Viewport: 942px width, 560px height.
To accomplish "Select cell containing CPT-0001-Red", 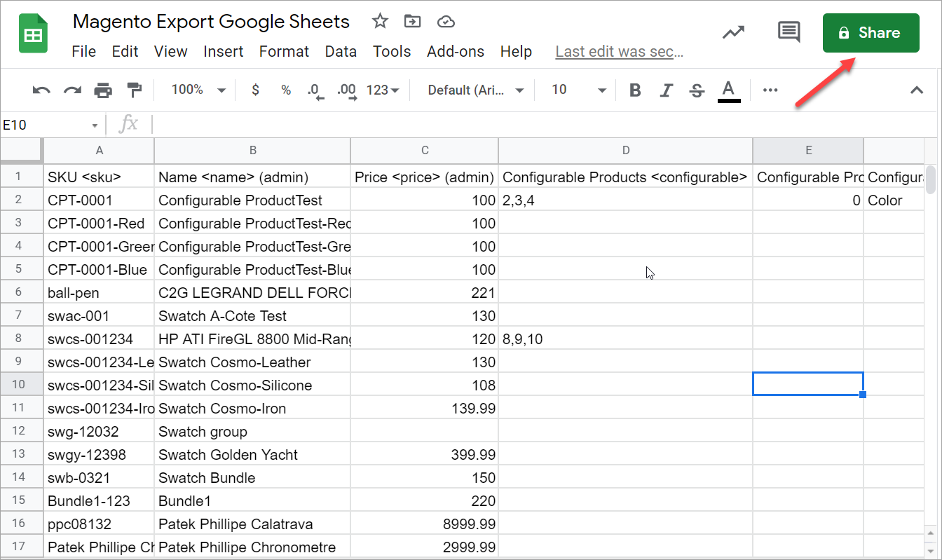I will coord(99,224).
